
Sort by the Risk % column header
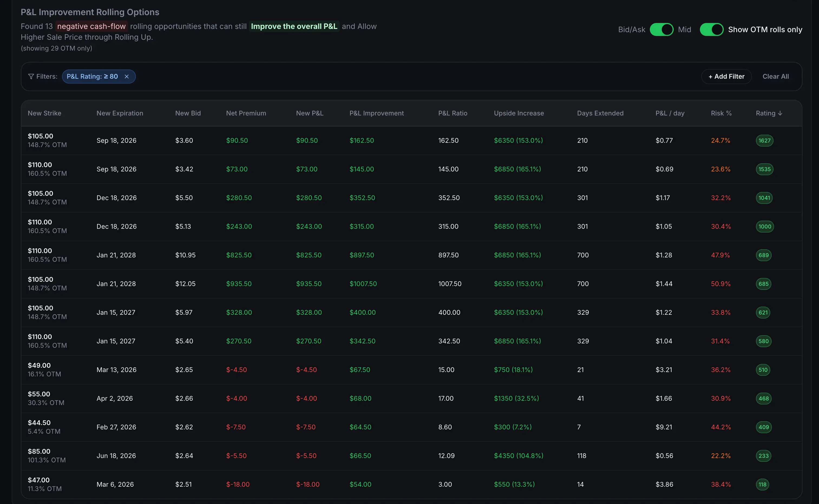point(721,113)
